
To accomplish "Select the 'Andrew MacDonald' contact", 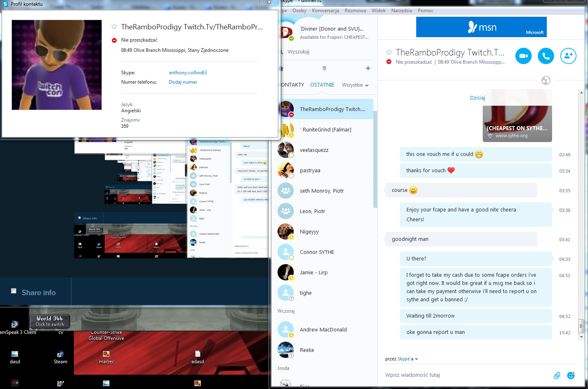I will tap(326, 330).
